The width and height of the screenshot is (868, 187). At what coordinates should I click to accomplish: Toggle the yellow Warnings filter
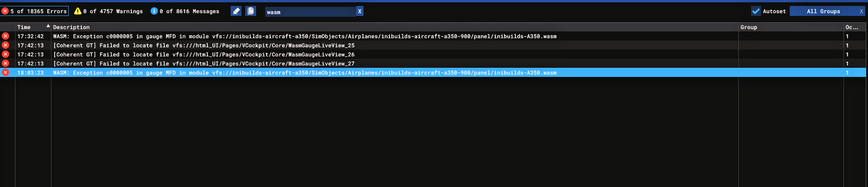click(78, 11)
